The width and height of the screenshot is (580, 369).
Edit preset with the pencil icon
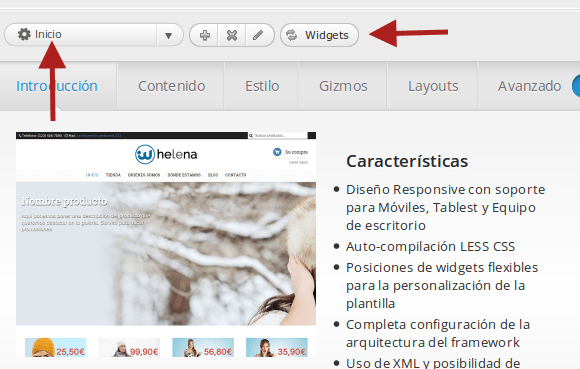click(x=258, y=35)
